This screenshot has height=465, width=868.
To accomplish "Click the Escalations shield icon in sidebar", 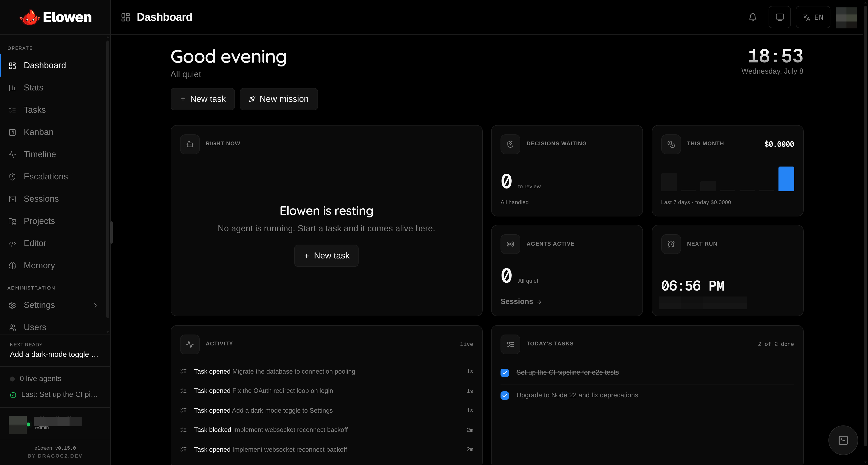I will click(x=12, y=177).
